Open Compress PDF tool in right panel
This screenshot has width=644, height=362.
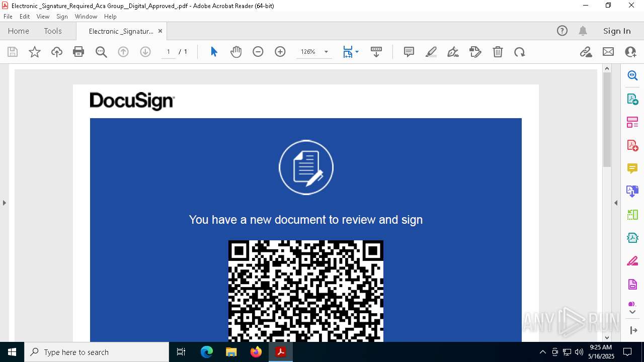(632, 238)
